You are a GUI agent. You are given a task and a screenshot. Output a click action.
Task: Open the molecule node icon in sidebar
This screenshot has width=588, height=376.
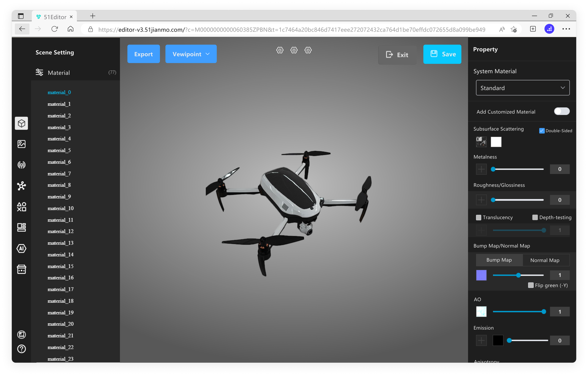[x=21, y=186]
